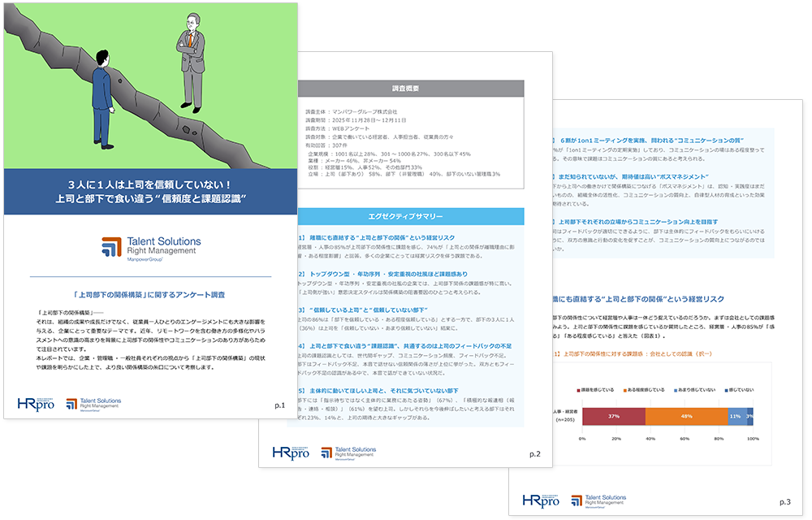Screen dimensions: 812x520
Task: Click the light blue 11% bar segment
Action: [736, 415]
